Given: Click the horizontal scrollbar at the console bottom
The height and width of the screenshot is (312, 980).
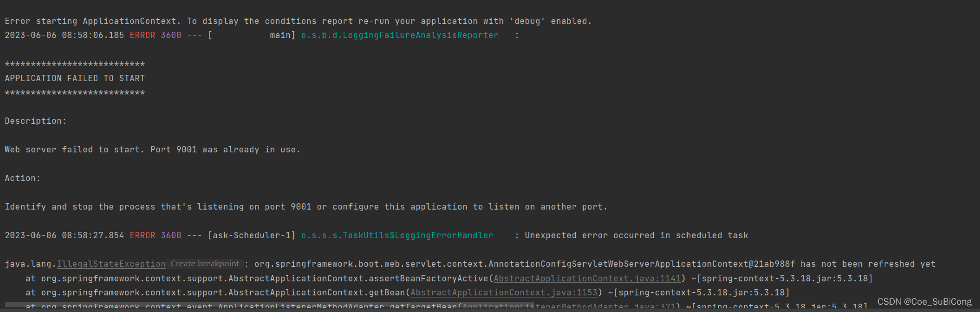Looking at the screenshot, I should tap(269, 305).
